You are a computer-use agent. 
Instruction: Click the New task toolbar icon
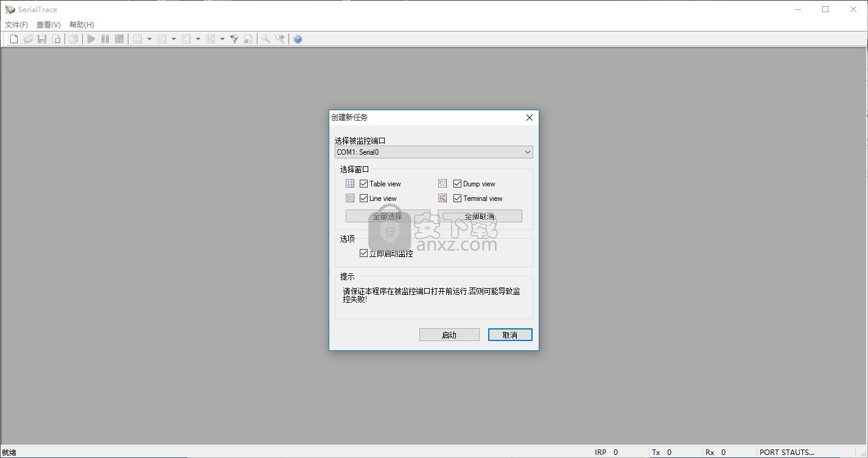click(14, 39)
